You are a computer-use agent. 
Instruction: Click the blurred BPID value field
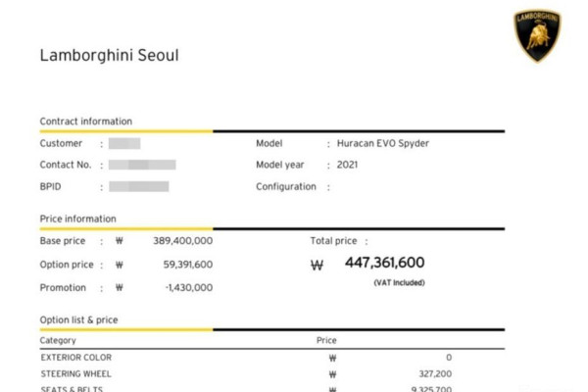[138, 186]
